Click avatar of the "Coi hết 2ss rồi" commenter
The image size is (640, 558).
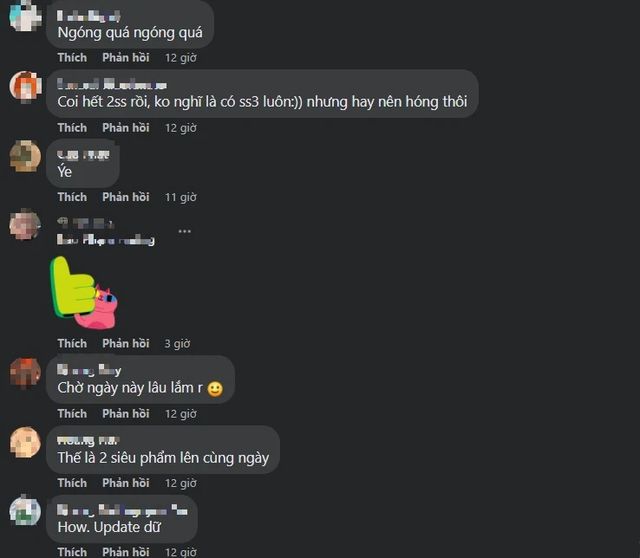pos(25,86)
